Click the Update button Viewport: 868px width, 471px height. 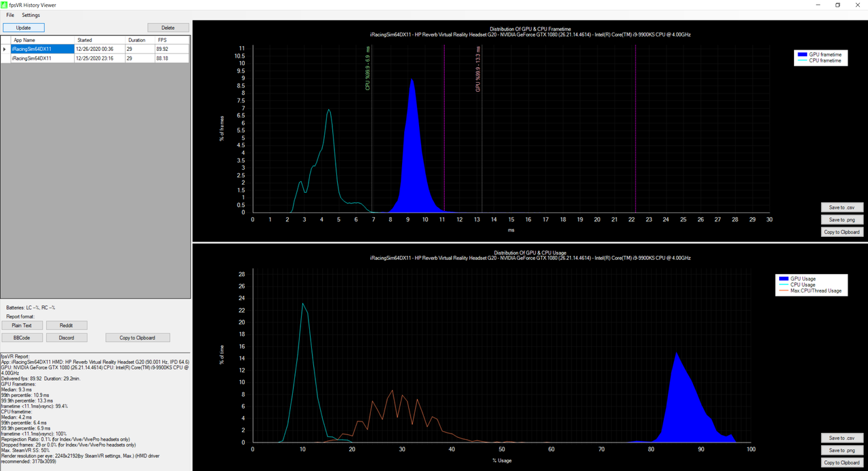point(23,28)
